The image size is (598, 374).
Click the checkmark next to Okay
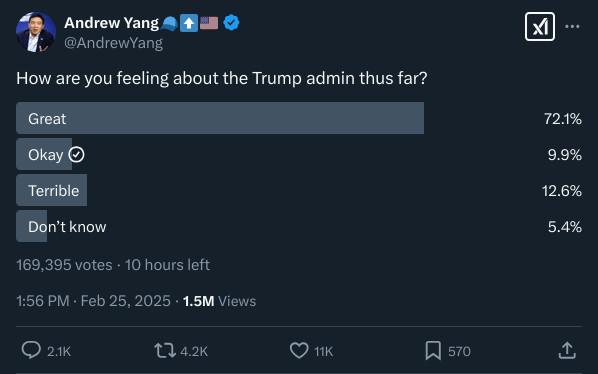(x=76, y=154)
